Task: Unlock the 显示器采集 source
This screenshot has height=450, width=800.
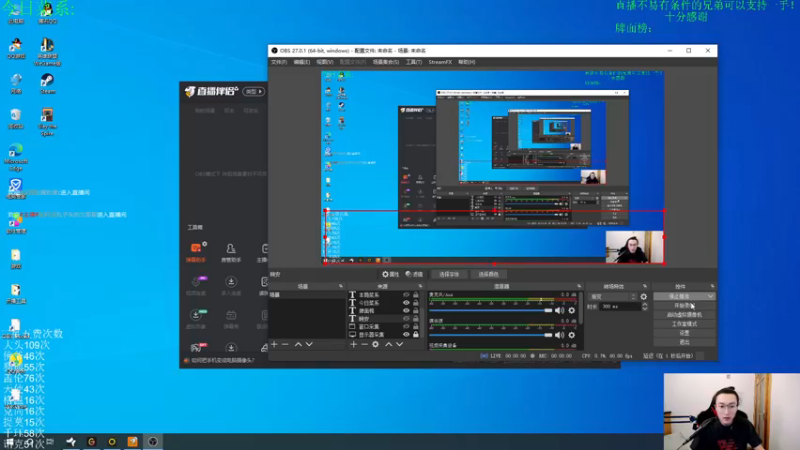Action: click(416, 335)
